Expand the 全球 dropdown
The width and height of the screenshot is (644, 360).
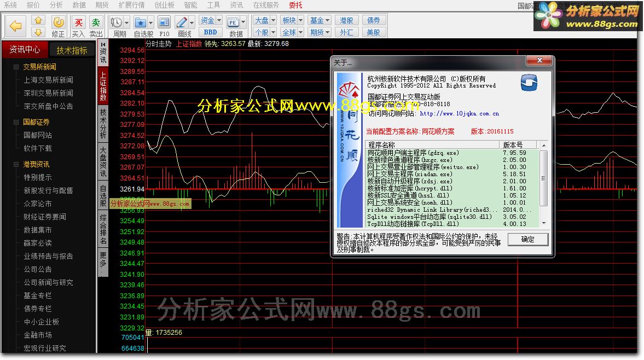click(x=300, y=32)
